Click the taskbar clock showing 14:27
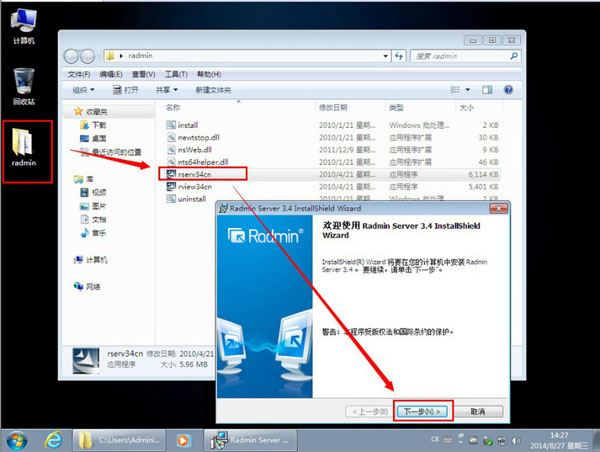 coord(559,441)
